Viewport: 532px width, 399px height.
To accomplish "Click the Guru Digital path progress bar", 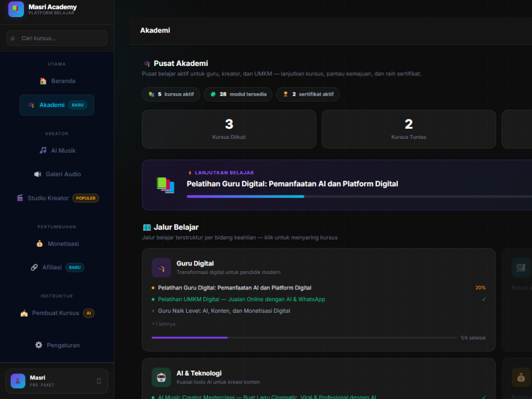I will (x=304, y=338).
